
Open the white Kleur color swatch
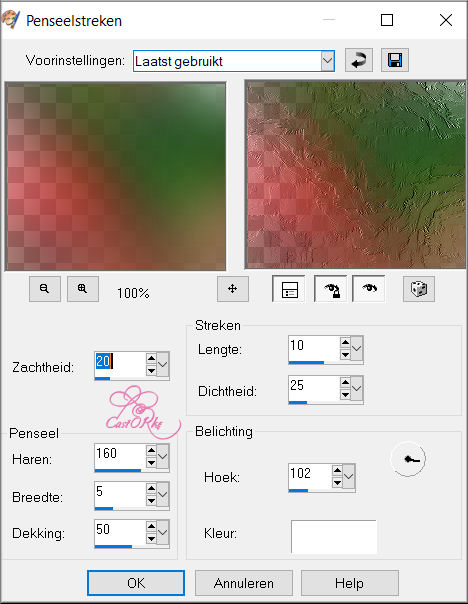pyautogui.click(x=334, y=537)
